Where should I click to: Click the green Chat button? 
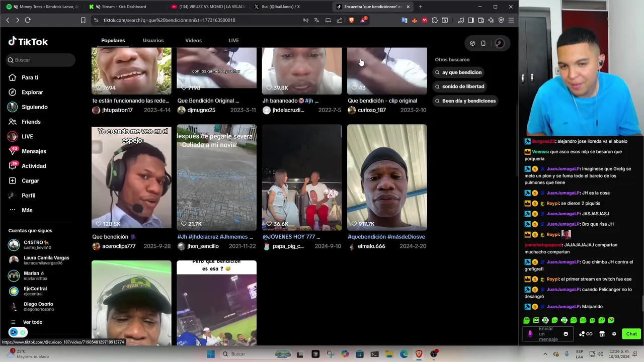tap(631, 334)
